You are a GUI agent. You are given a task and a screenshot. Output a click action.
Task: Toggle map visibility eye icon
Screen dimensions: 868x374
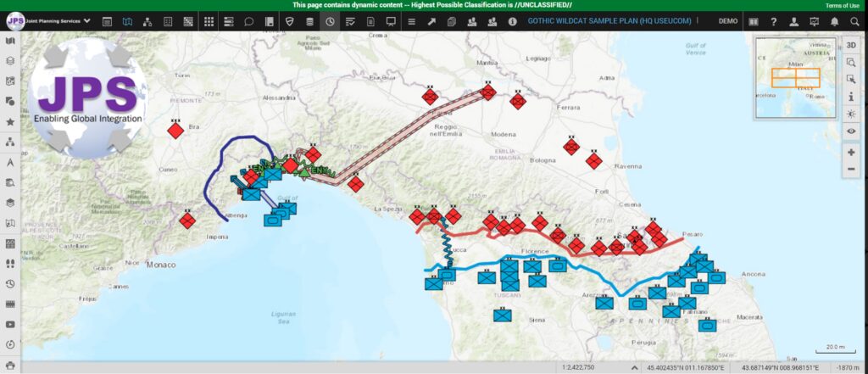[851, 131]
